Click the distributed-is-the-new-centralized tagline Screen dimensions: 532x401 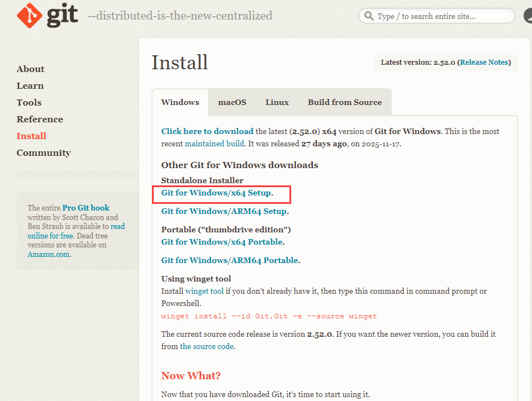(180, 16)
